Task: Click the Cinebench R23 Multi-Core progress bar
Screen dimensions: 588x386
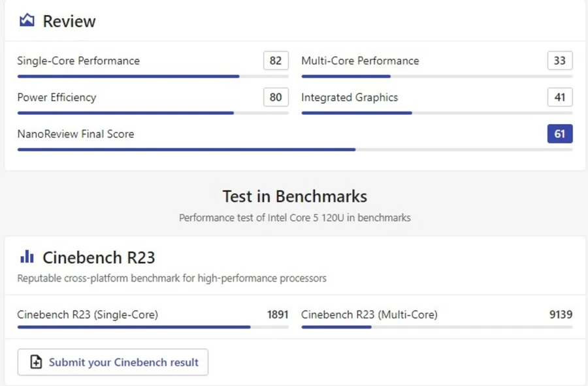Action: tap(437, 327)
